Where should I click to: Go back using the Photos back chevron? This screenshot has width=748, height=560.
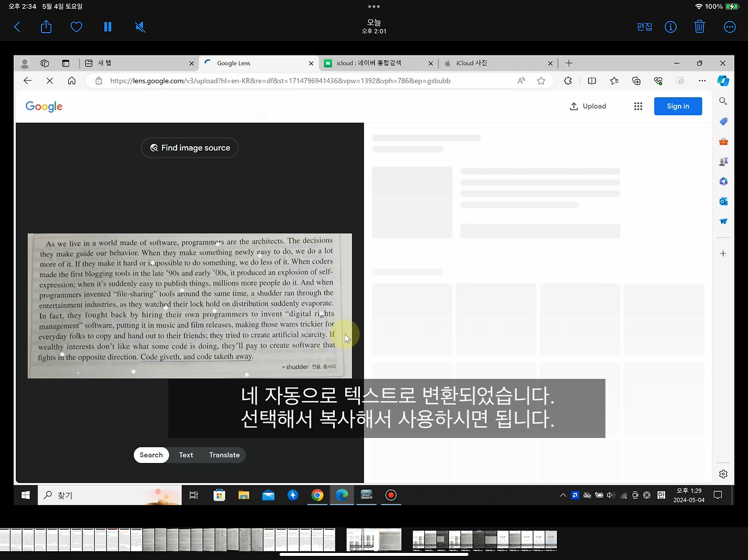(x=17, y=27)
